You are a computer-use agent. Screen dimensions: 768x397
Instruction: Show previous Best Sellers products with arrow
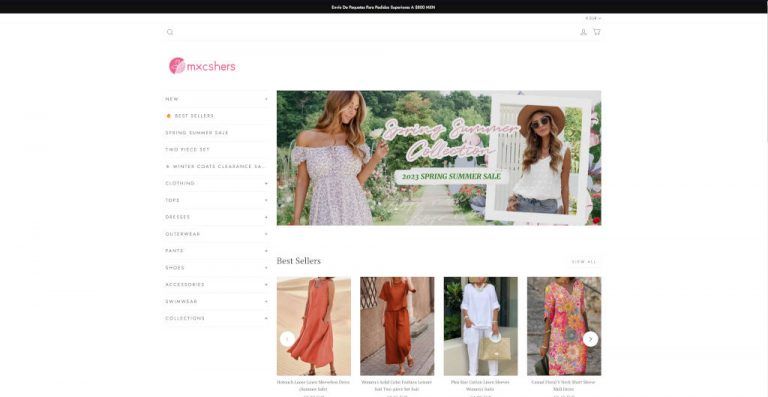288,339
